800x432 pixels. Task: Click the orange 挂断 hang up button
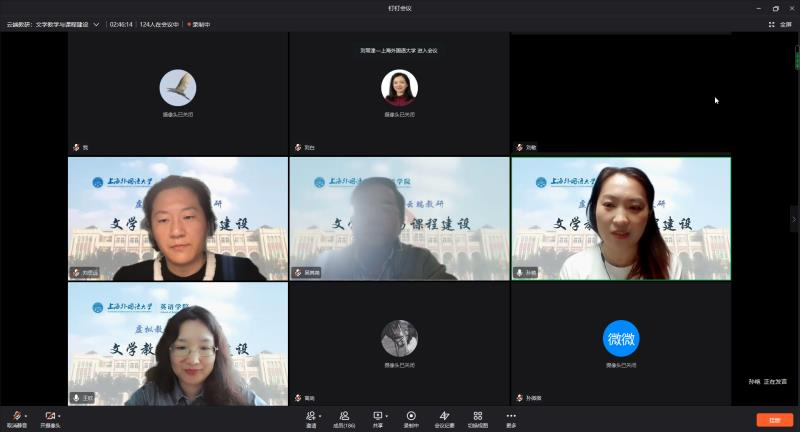774,420
